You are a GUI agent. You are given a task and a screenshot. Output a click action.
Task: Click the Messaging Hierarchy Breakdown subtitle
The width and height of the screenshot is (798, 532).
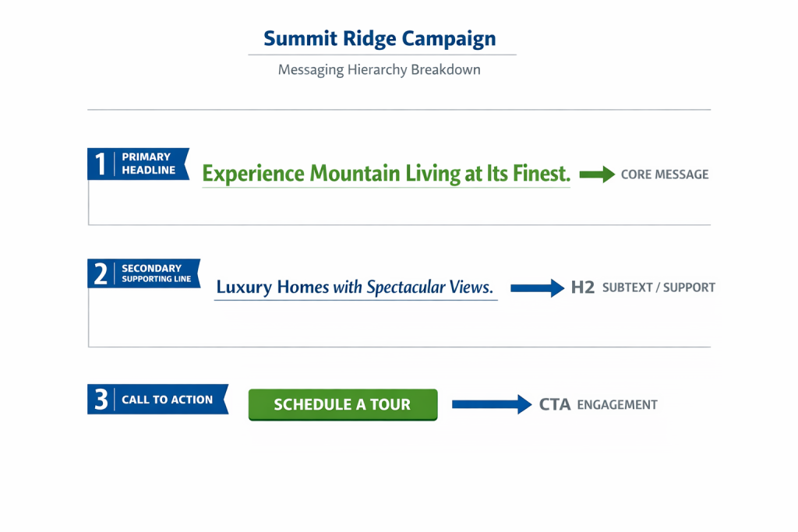(380, 70)
